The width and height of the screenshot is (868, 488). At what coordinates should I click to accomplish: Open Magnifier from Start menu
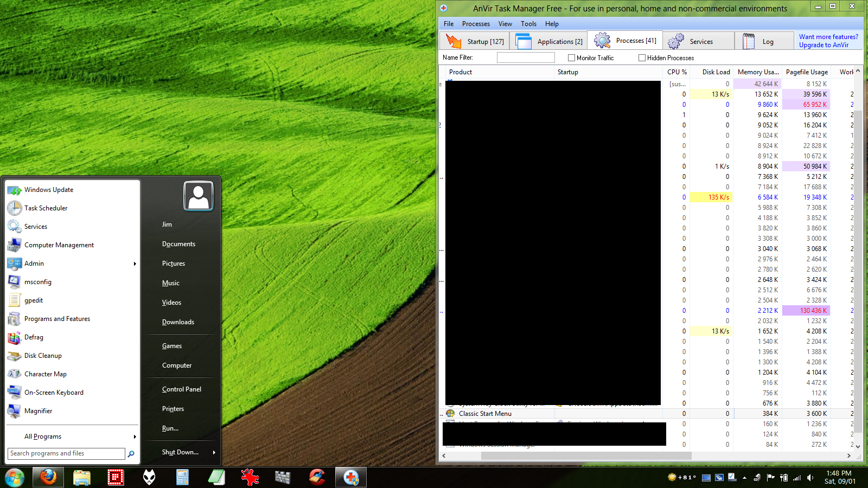(73, 411)
